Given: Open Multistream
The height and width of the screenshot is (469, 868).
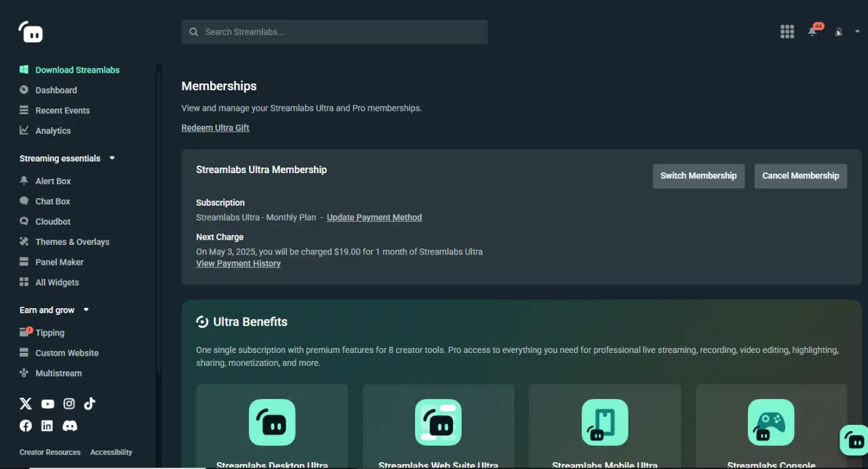Looking at the screenshot, I should [x=58, y=373].
